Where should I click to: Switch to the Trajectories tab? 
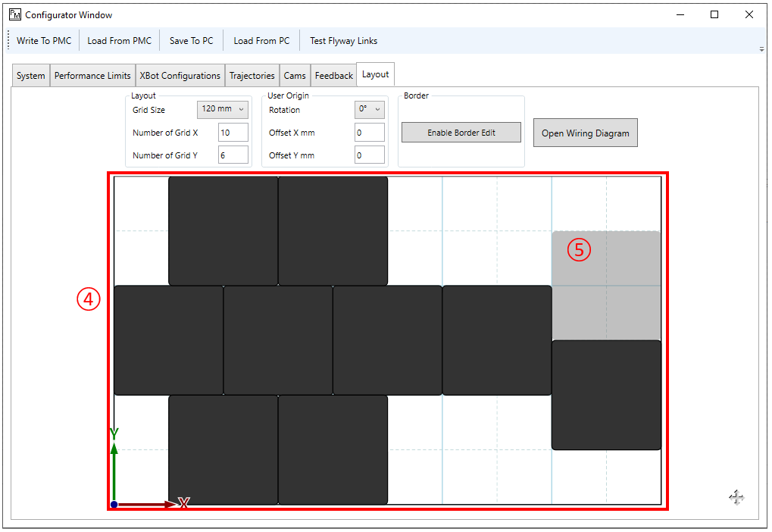point(252,75)
